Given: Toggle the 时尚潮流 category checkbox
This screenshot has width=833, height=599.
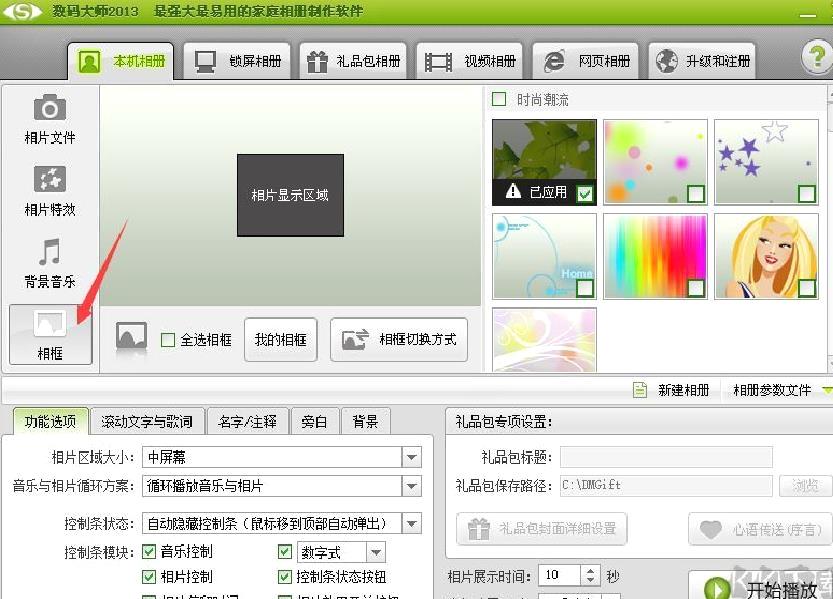Looking at the screenshot, I should point(499,99).
